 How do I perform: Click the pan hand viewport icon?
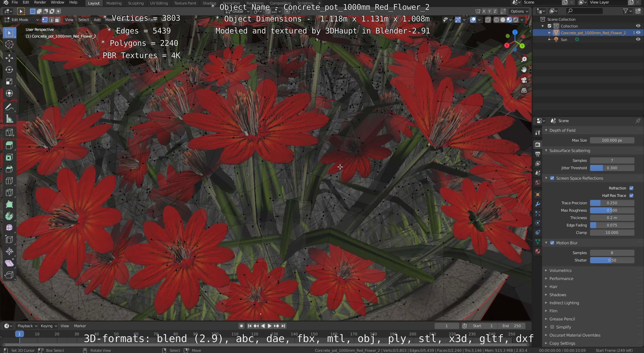[524, 70]
